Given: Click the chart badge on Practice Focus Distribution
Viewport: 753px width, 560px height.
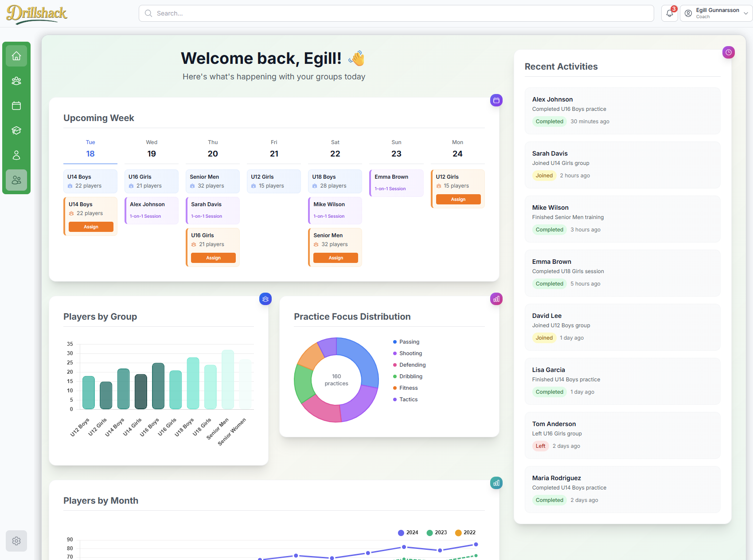Looking at the screenshot, I should point(496,299).
